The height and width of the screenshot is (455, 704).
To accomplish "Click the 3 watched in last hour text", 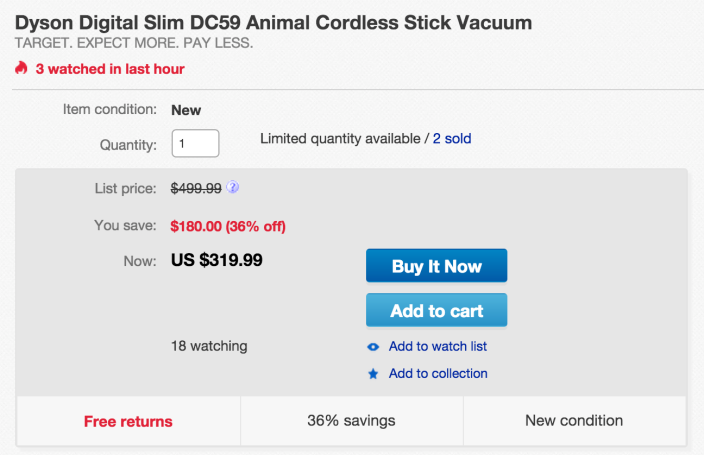I will click(x=110, y=69).
